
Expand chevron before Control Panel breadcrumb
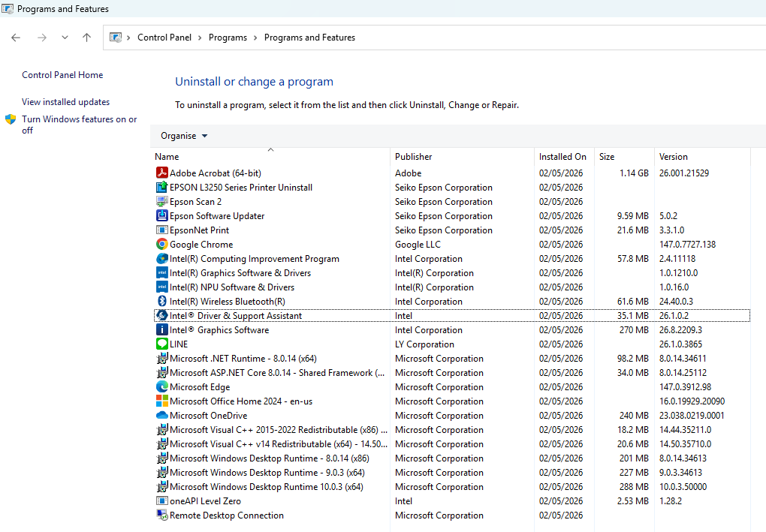pos(128,38)
